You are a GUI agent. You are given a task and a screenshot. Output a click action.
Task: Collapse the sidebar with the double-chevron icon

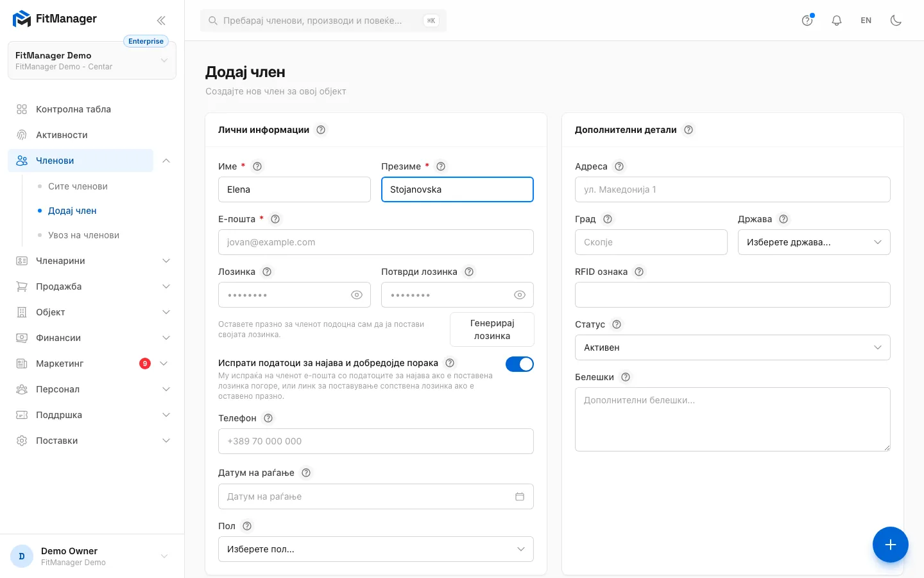pos(161,21)
